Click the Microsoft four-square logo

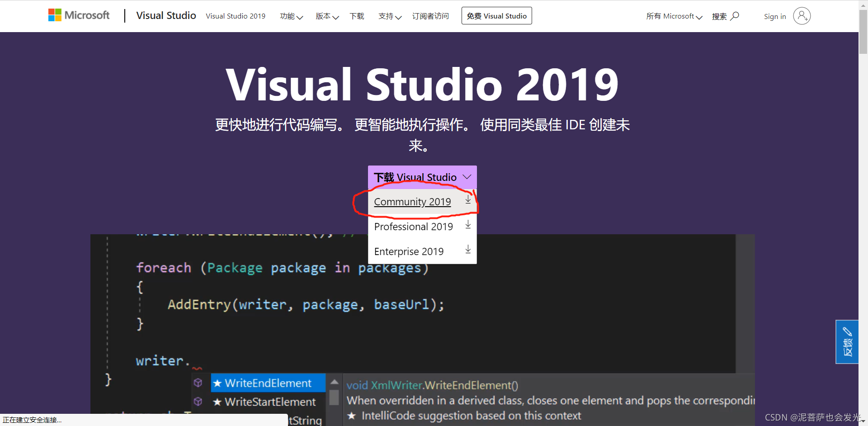coord(54,15)
